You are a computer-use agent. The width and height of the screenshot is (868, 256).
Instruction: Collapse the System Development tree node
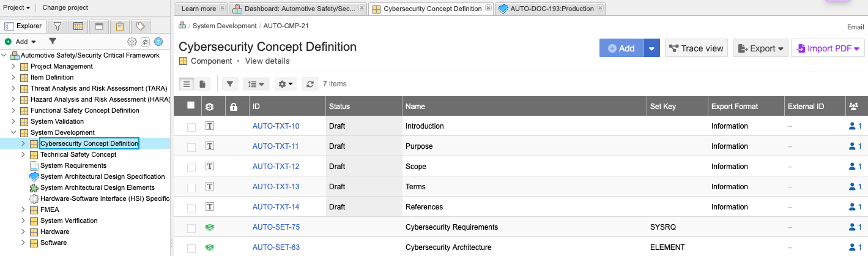13,132
